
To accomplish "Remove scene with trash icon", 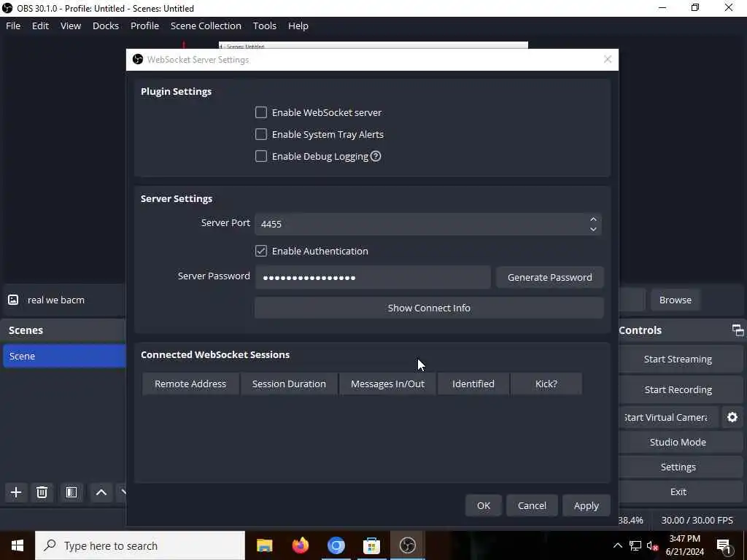I will pyautogui.click(x=42, y=492).
